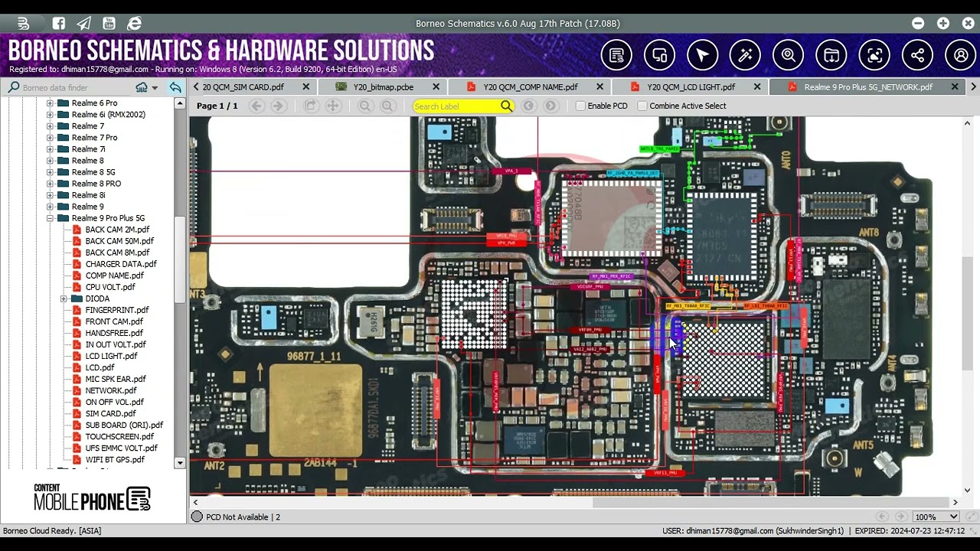Screen dimensions: 980x551
Task: Switch to Y20_bitmap.pcbe tab
Action: (x=384, y=87)
